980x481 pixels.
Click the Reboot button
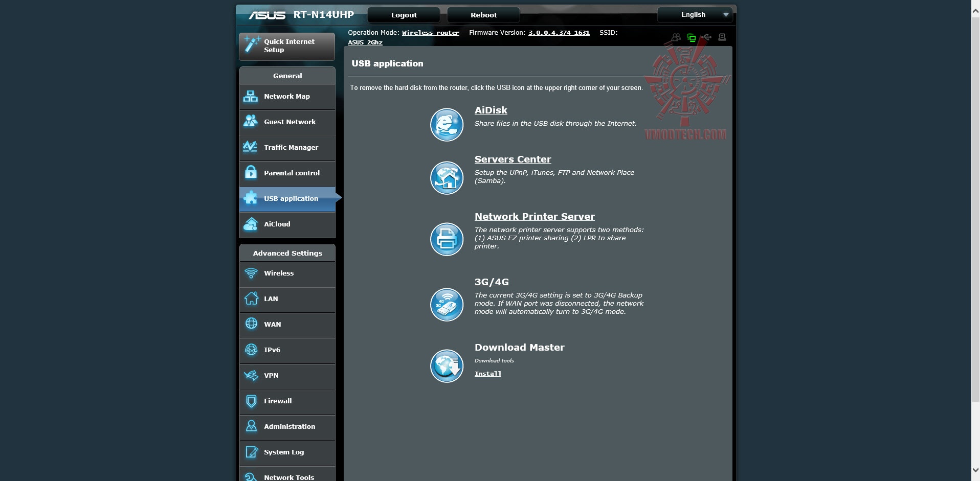(483, 15)
